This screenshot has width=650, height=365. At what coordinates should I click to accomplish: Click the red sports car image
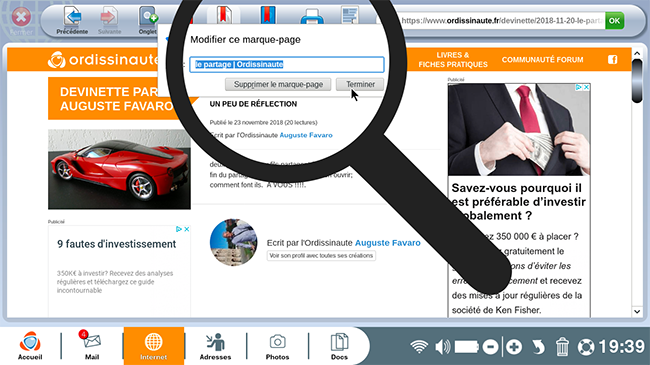click(x=119, y=169)
